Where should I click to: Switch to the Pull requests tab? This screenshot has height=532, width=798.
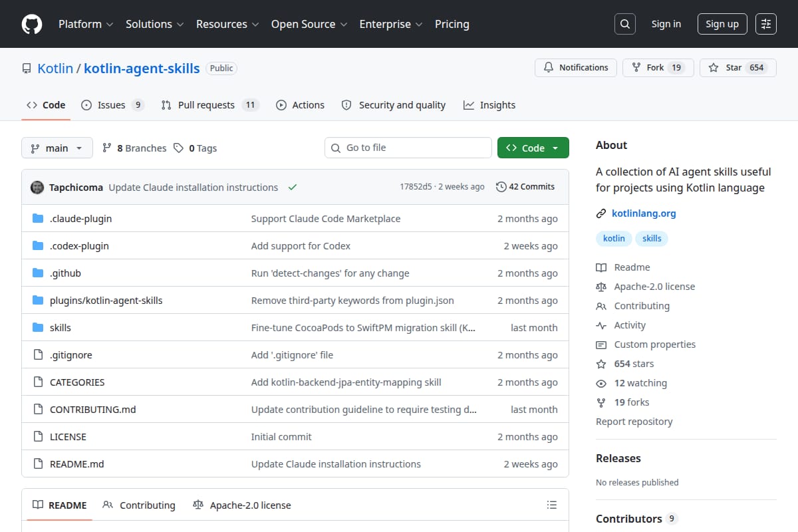click(210, 105)
